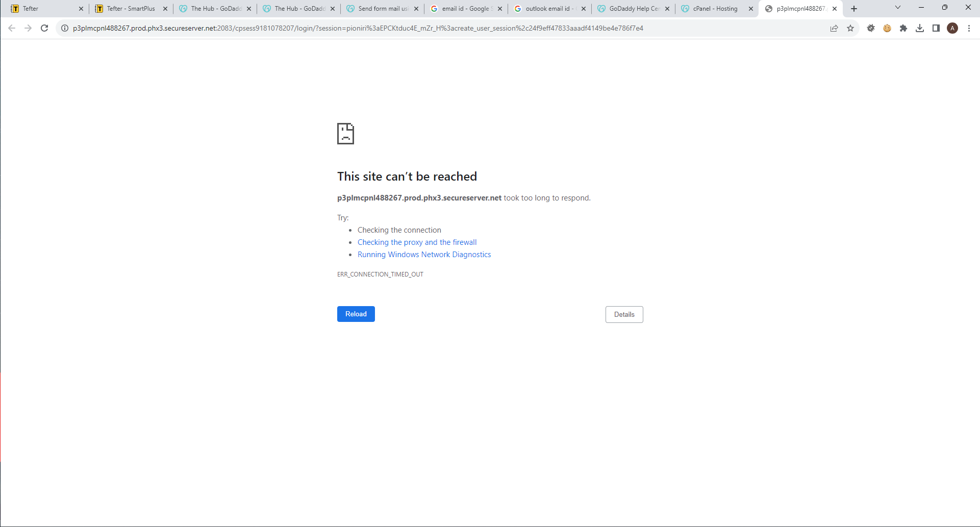
Task: Click the back navigation arrow
Action: 12,28
